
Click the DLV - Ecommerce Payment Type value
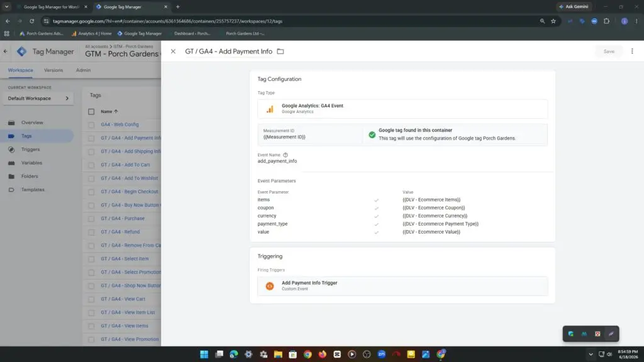click(x=440, y=224)
